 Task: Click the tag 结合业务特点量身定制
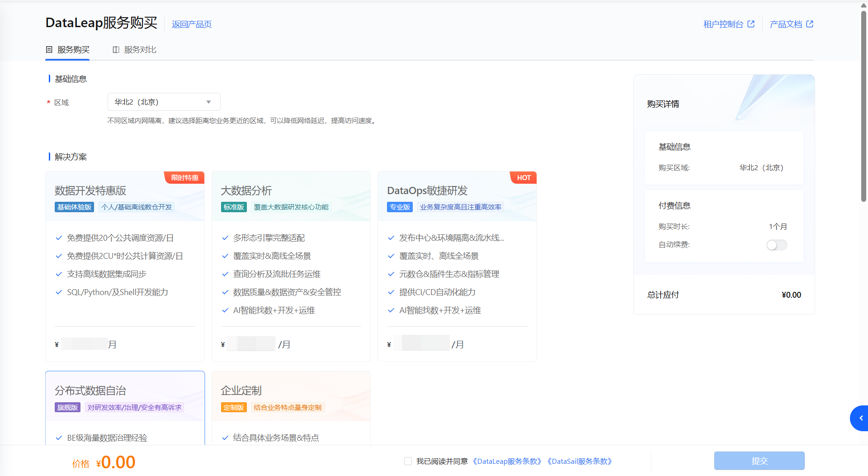[x=288, y=407]
